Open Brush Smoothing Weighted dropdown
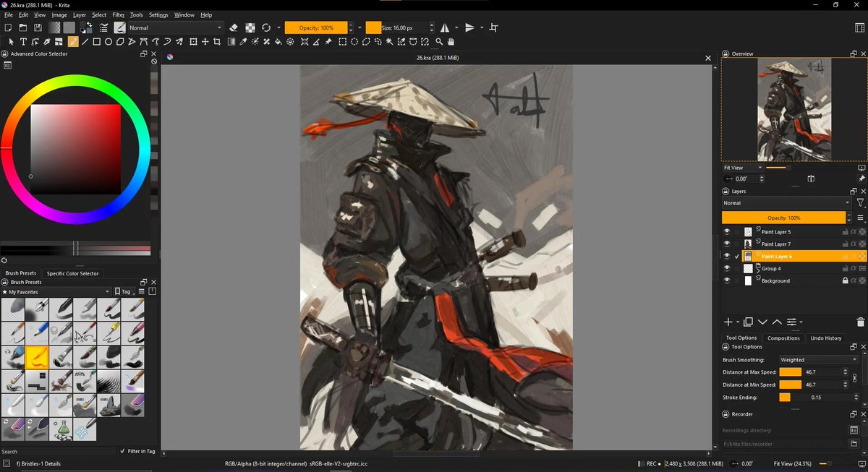The width and height of the screenshot is (868, 472). (818, 359)
